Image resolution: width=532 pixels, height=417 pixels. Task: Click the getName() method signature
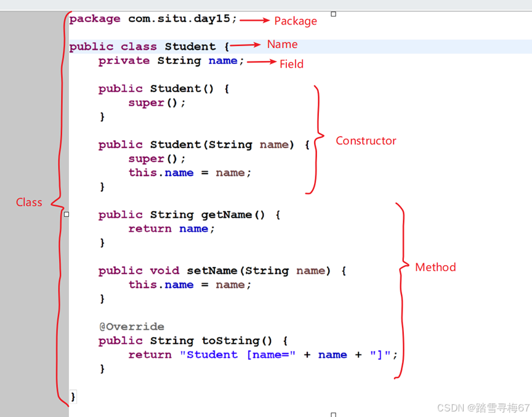click(189, 215)
